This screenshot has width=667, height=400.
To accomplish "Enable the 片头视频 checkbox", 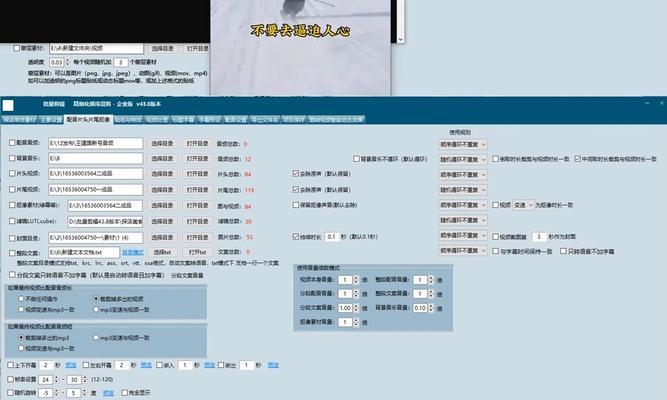I will click(12, 174).
